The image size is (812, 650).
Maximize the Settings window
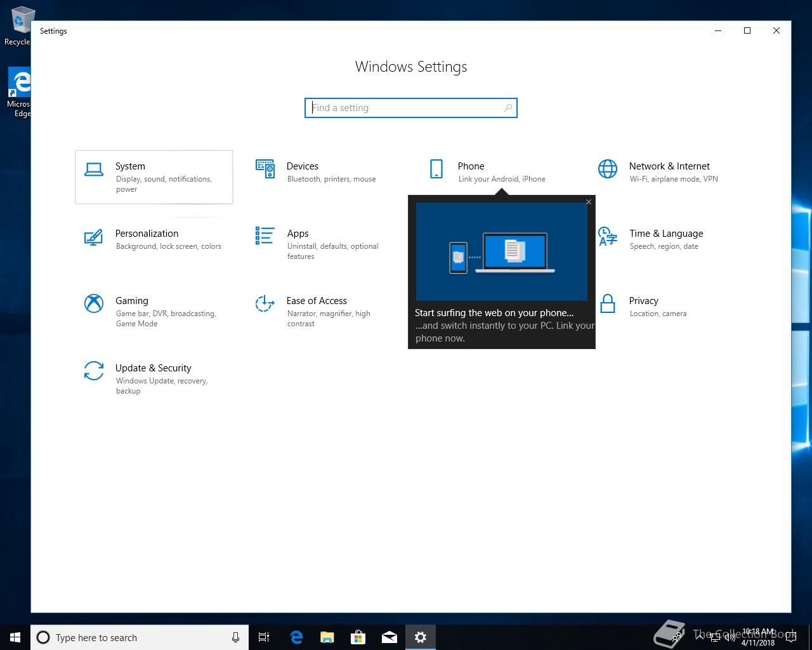tap(747, 30)
